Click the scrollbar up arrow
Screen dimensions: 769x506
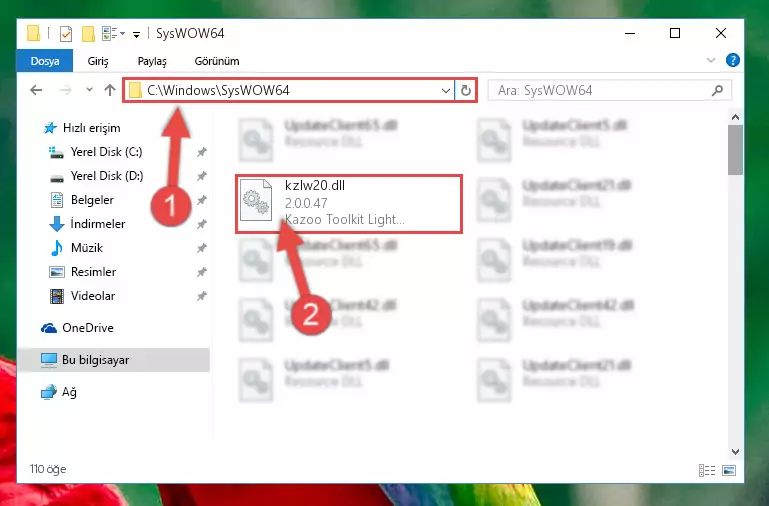coord(735,117)
